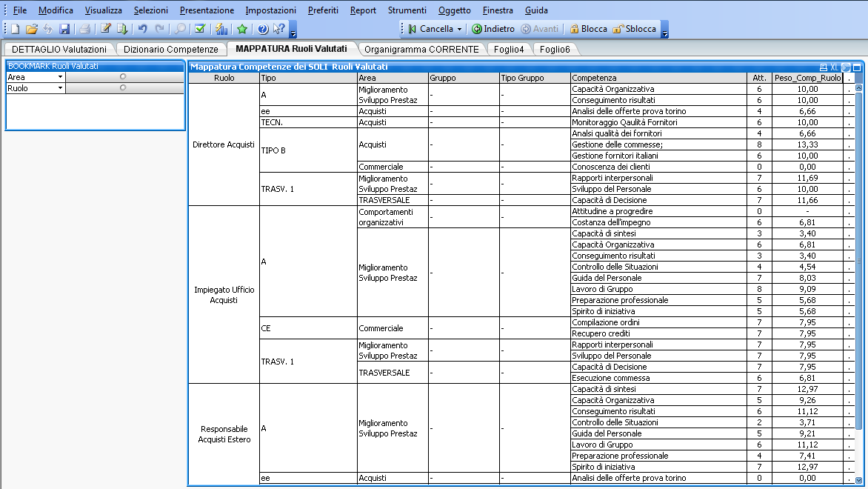This screenshot has height=489, width=868.
Task: Clear all selections with Cancella
Action: tap(431, 29)
